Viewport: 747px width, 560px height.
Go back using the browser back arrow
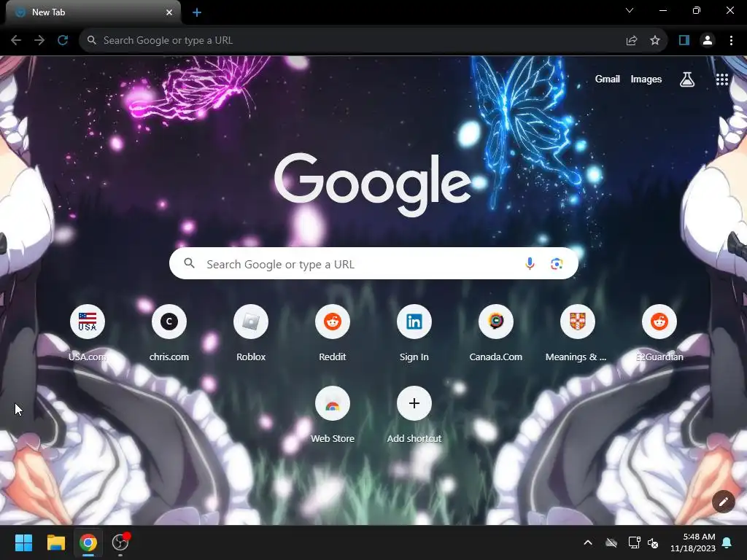[16, 41]
